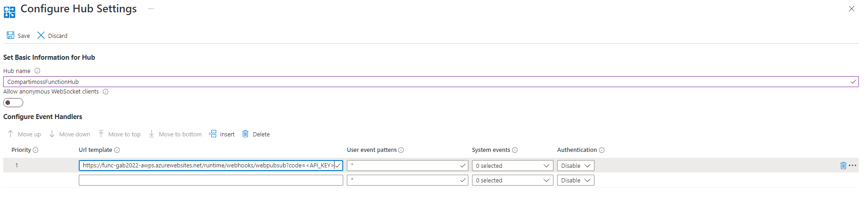Delete first event handler via row trash icon

tap(843, 166)
